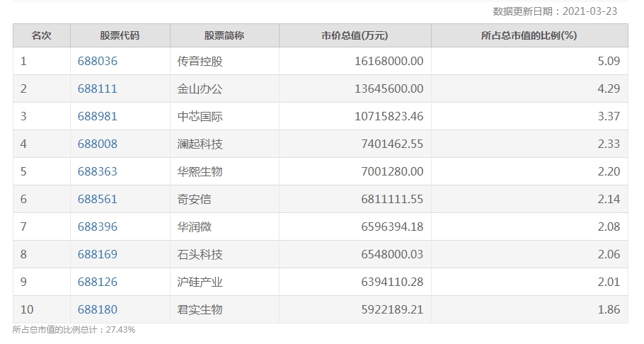The height and width of the screenshot is (344, 644).
Task: Click market value 13645600.00 cell
Action: click(389, 89)
